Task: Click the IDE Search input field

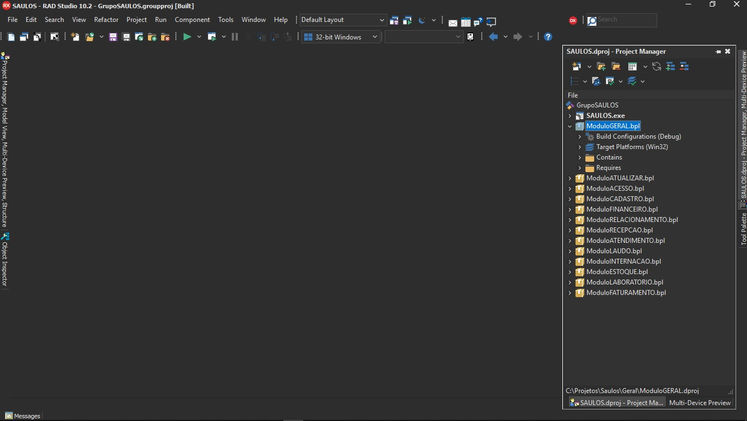Action: click(626, 20)
